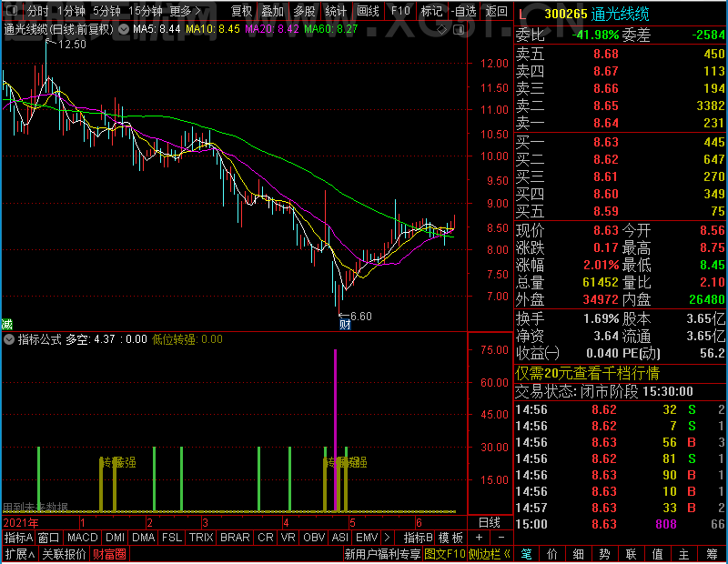
Task: Click the red L icon beside stock code 300265
Action: click(522, 15)
